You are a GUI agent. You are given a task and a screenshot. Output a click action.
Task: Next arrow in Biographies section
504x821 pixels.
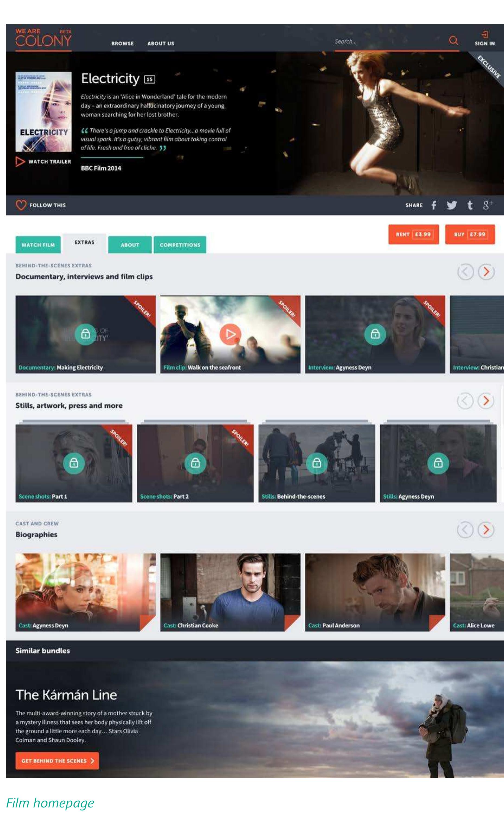tap(486, 530)
